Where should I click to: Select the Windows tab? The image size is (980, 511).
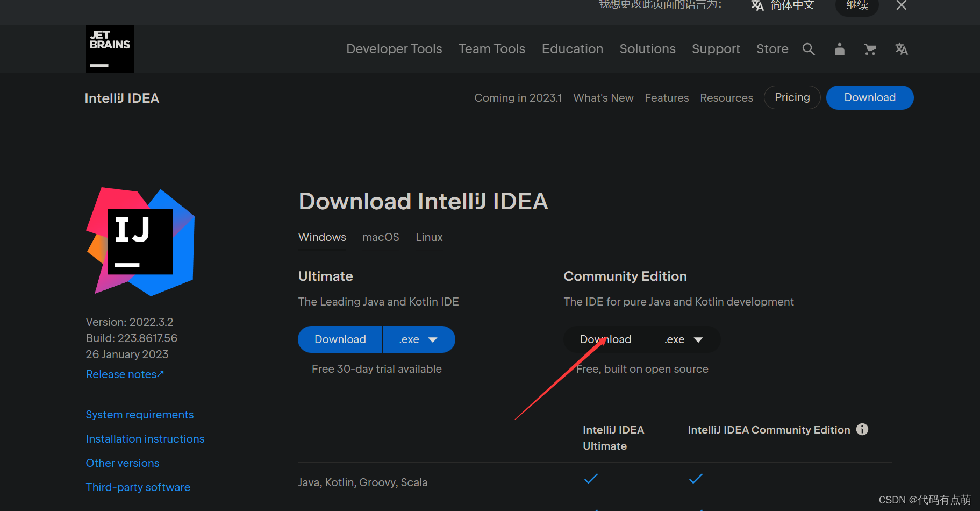(x=322, y=237)
